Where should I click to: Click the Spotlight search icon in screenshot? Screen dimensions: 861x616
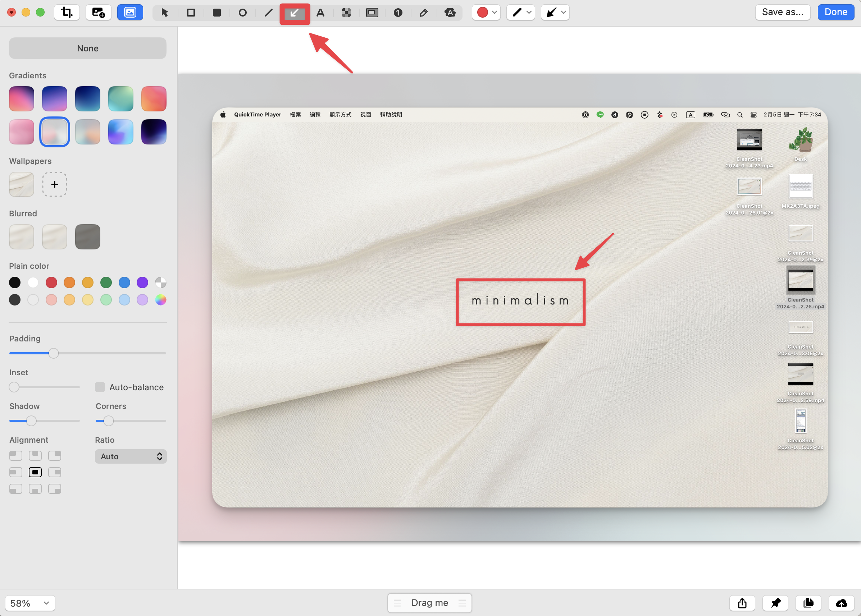[740, 115]
